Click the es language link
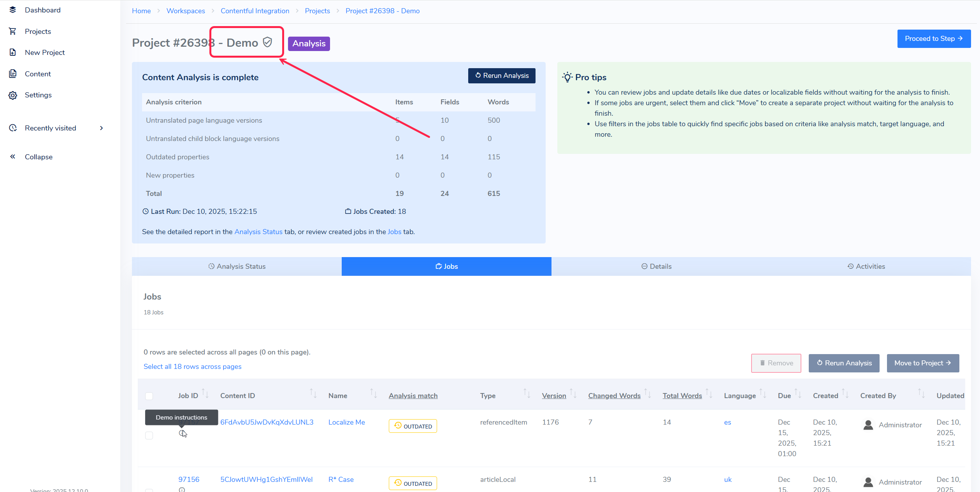This screenshot has width=980, height=492. pyautogui.click(x=727, y=422)
